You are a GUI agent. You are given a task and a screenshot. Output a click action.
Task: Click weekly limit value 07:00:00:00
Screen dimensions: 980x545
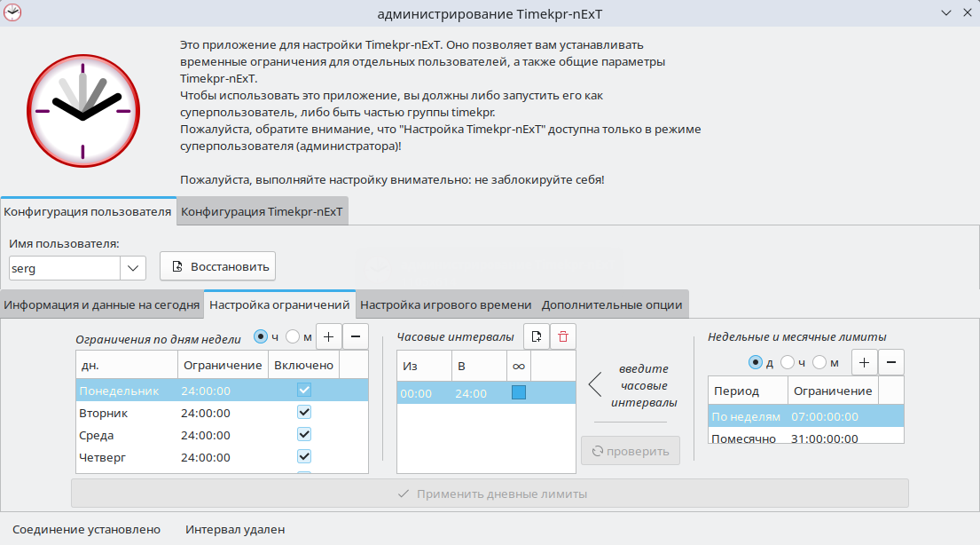pyautogui.click(x=825, y=416)
